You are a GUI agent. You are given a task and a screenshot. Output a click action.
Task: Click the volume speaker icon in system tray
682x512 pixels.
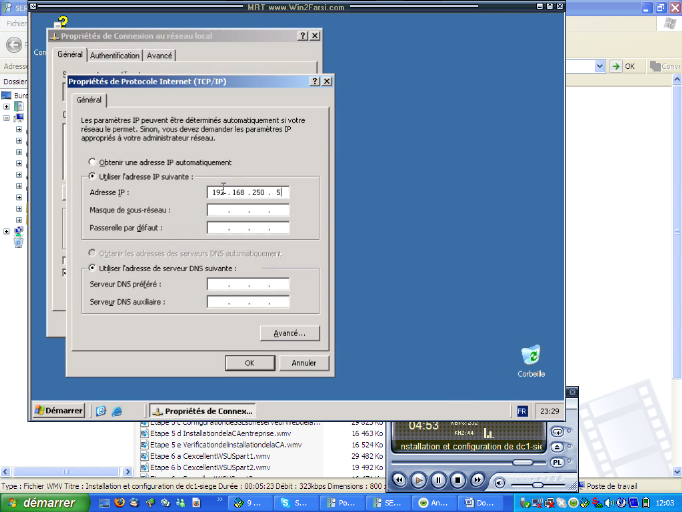pyautogui.click(x=608, y=503)
